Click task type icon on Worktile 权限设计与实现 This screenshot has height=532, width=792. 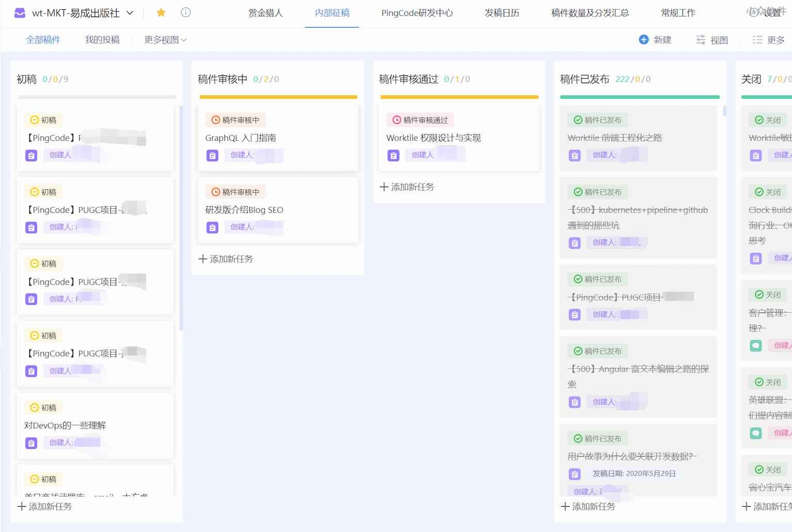393,155
